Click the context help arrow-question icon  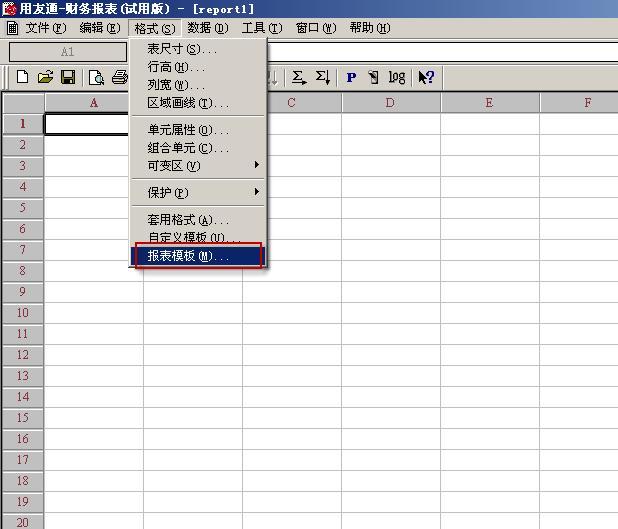426,77
